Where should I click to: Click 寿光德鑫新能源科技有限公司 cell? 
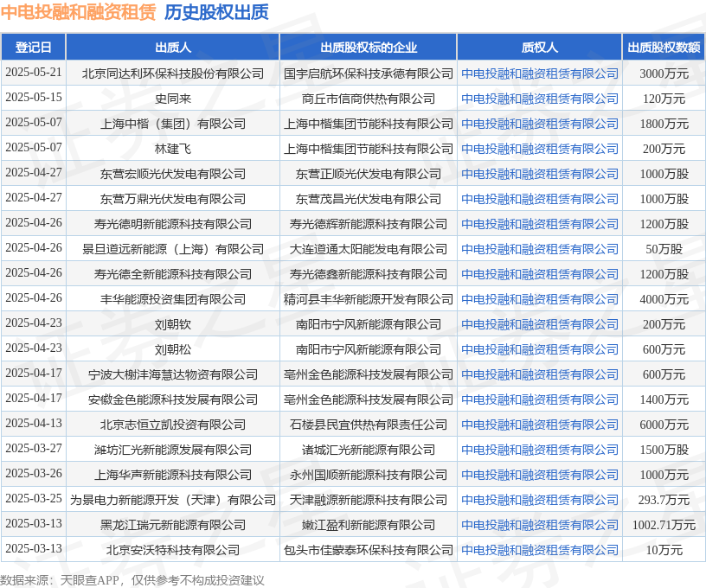point(369,274)
